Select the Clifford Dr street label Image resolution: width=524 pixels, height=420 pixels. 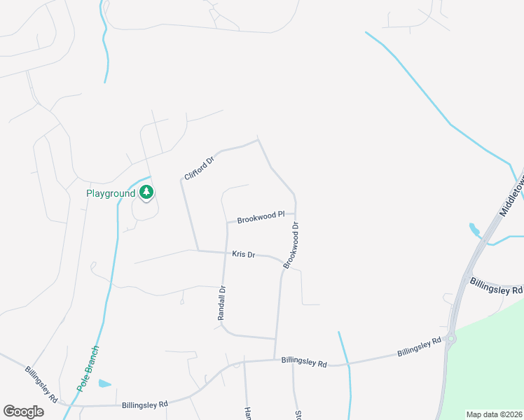(199, 169)
